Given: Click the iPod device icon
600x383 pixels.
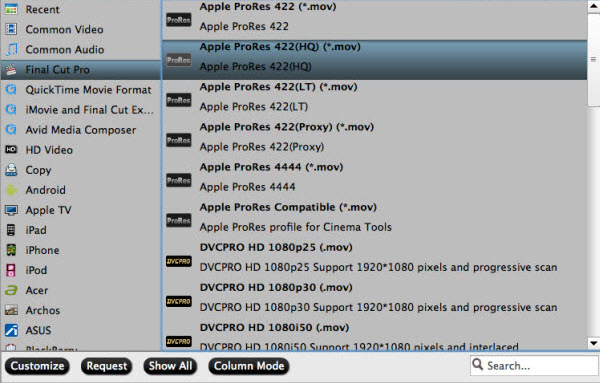Looking at the screenshot, I should (11, 270).
